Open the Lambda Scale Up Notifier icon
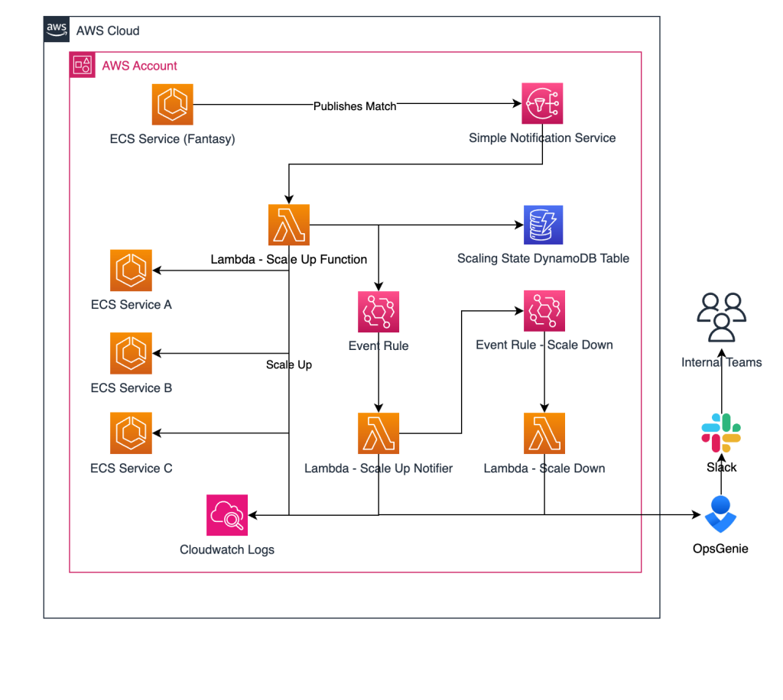This screenshot has height=700, width=783. pyautogui.click(x=378, y=432)
